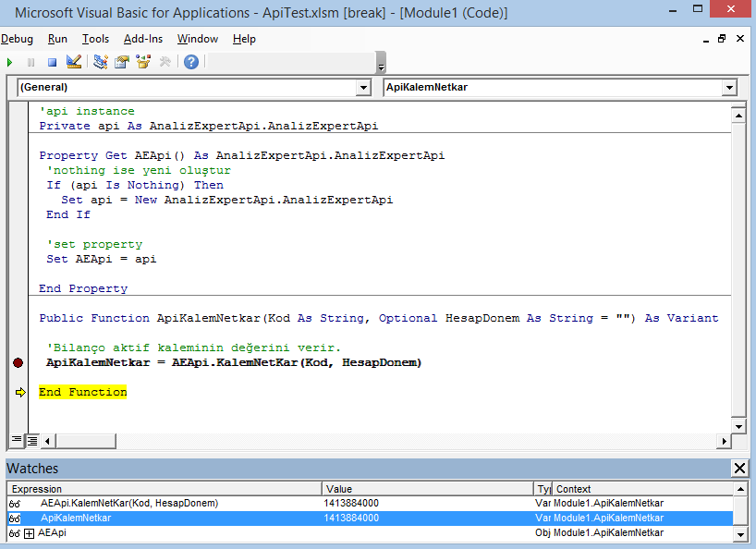Restore the inner code window
Viewport: 756px width, 549px height.
(722, 39)
